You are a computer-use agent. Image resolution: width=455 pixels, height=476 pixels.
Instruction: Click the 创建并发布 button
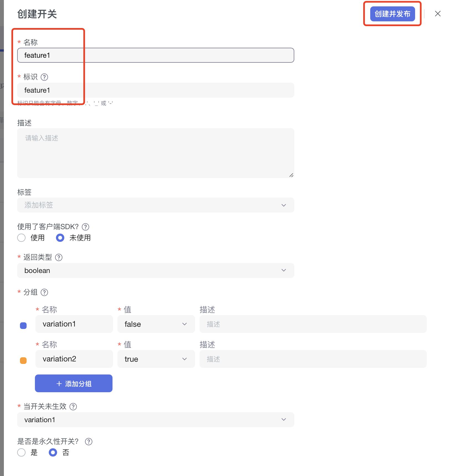click(392, 14)
